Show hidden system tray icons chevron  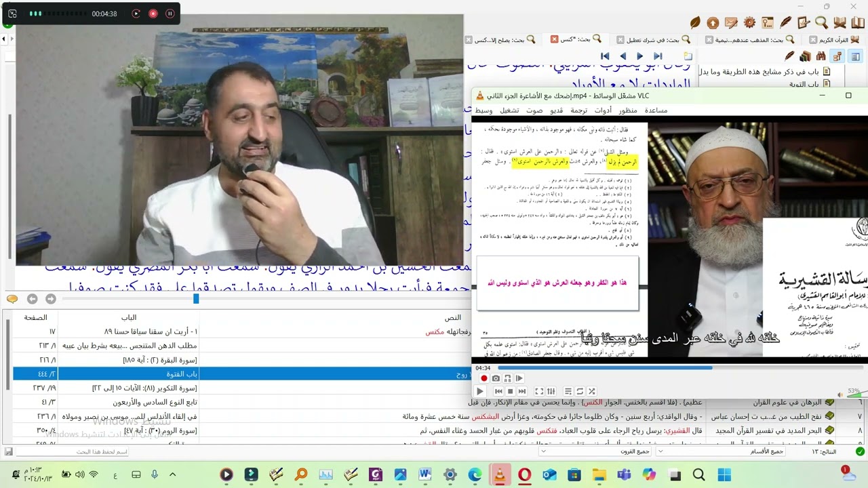pyautogui.click(x=172, y=475)
